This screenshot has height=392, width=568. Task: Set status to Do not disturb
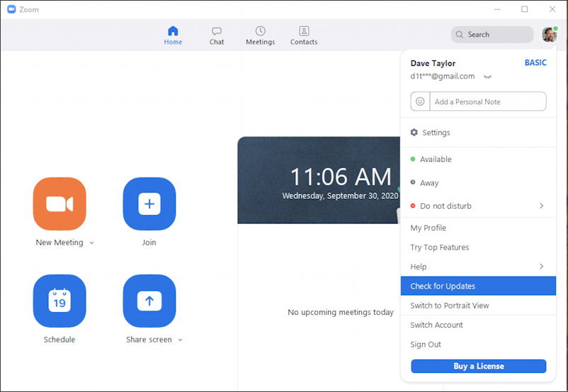478,206
